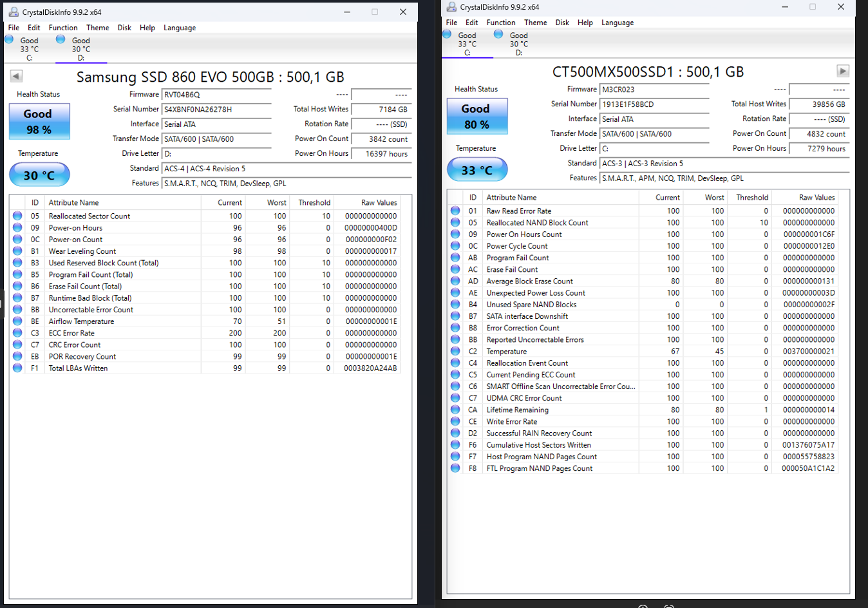This screenshot has width=868, height=608.
Task: Open Language menu in the Samsung window
Action: tap(180, 28)
